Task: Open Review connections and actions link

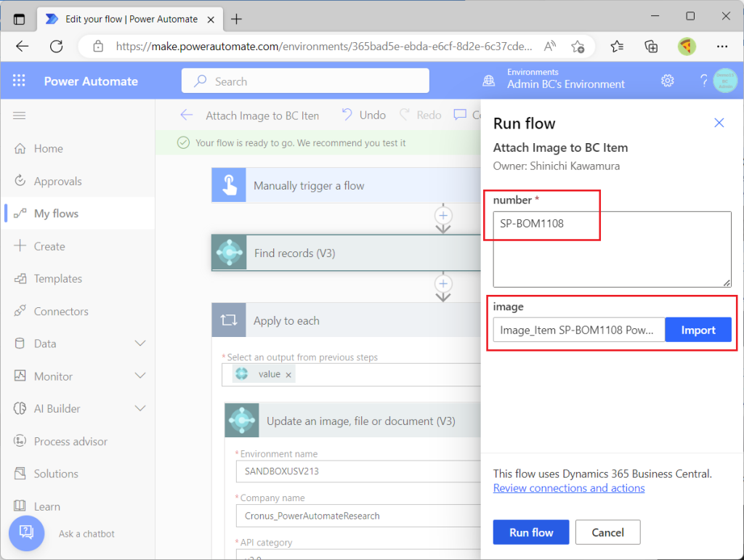Action: 569,488
